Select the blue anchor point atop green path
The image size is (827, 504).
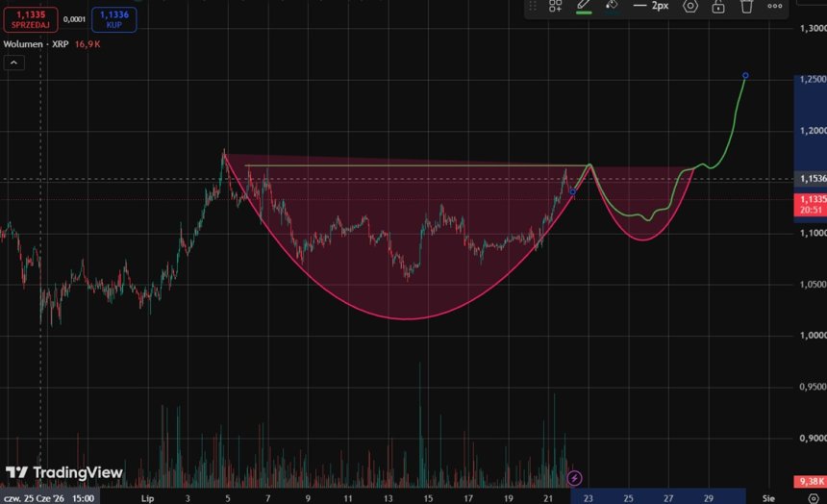pyautogui.click(x=745, y=75)
